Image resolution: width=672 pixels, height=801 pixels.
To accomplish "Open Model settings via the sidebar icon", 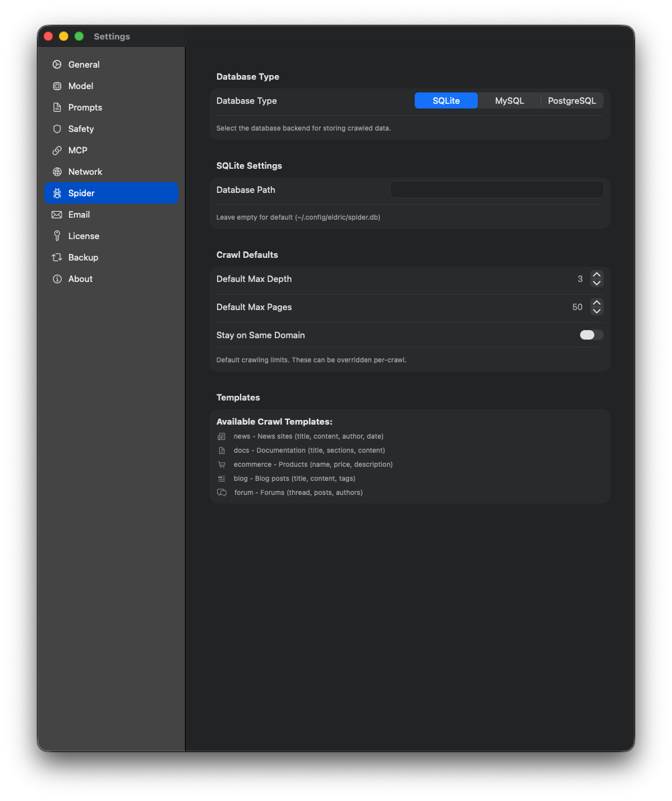I will 57,86.
